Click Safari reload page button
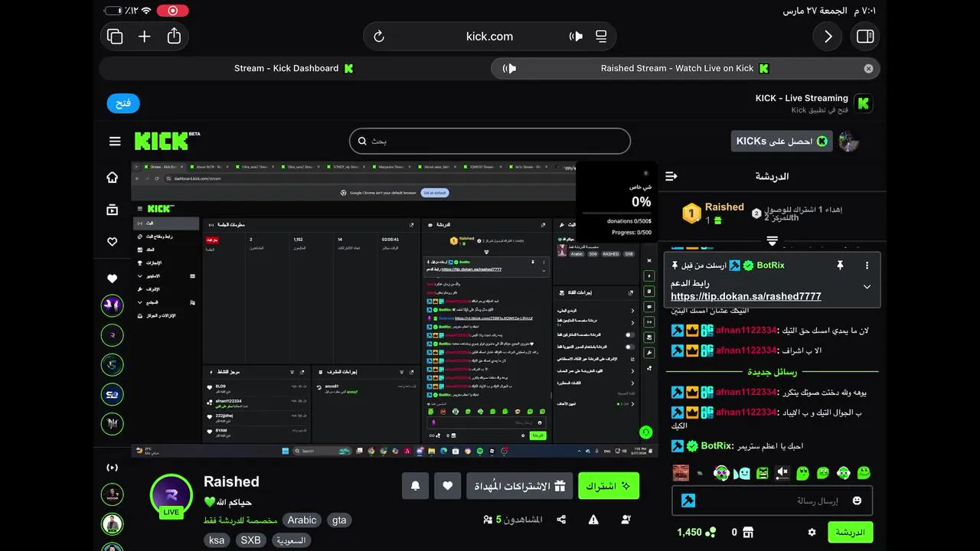Screen dimensions: 980x551 tap(378, 37)
